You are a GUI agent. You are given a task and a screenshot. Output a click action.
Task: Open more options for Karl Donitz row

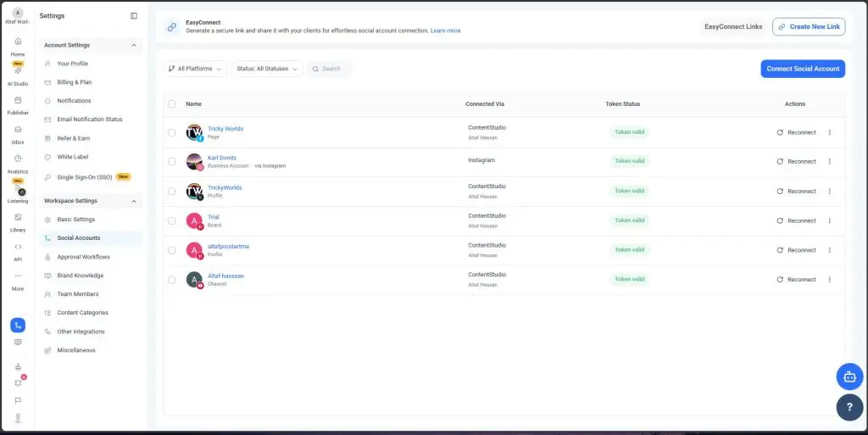pyautogui.click(x=829, y=162)
